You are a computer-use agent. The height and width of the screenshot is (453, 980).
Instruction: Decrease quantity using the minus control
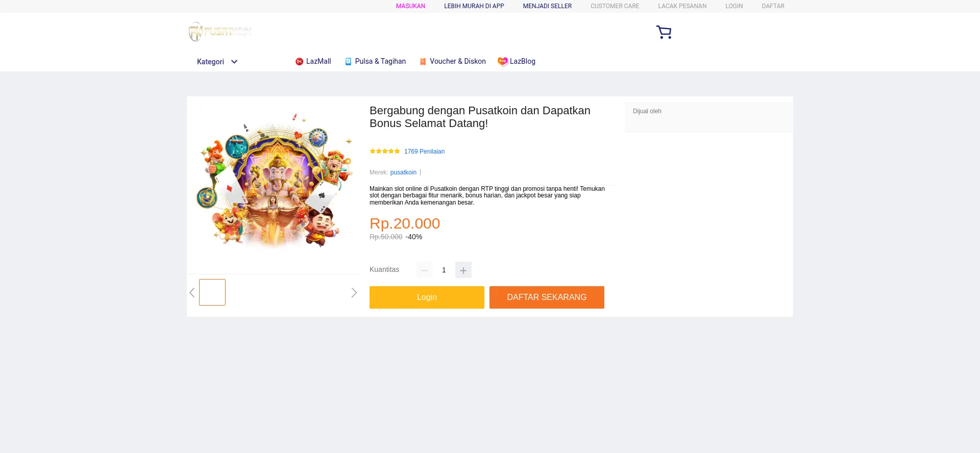(424, 270)
